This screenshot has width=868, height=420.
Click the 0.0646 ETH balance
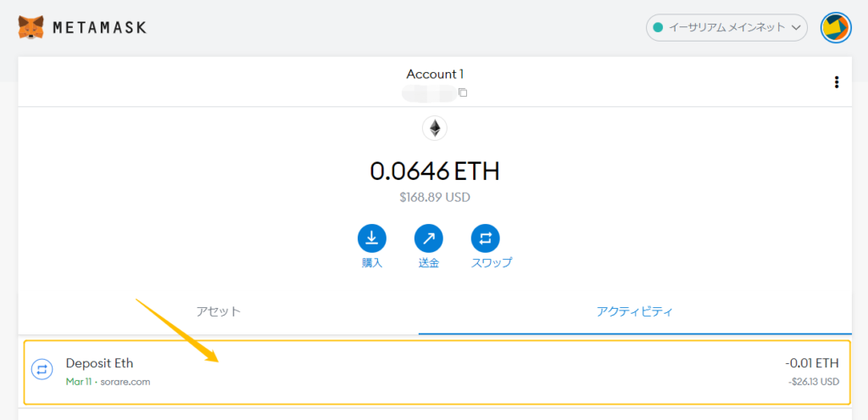point(435,171)
